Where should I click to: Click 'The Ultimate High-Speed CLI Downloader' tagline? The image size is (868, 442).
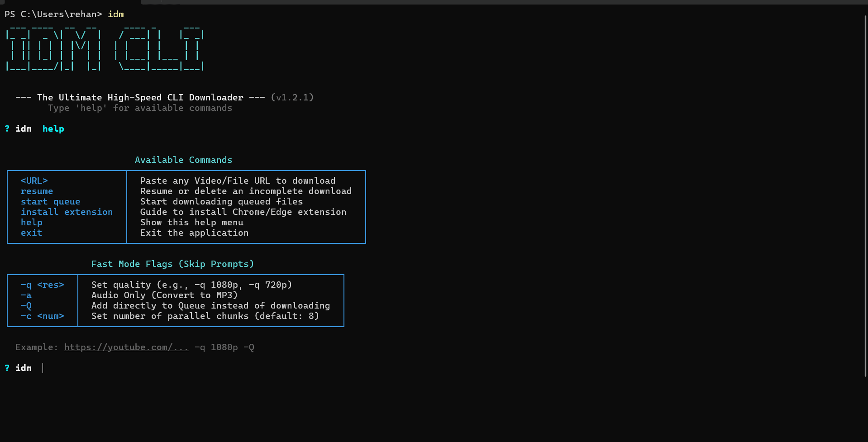point(140,97)
